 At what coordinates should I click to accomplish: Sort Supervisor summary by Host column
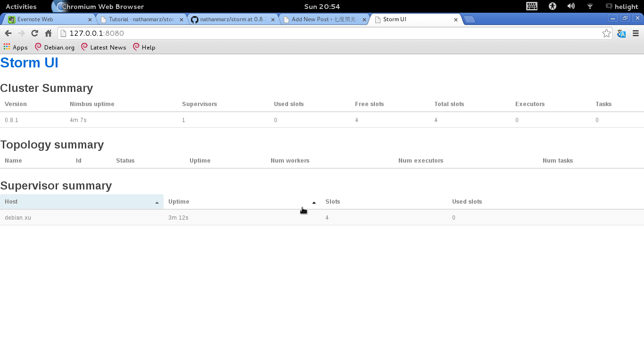tap(82, 202)
